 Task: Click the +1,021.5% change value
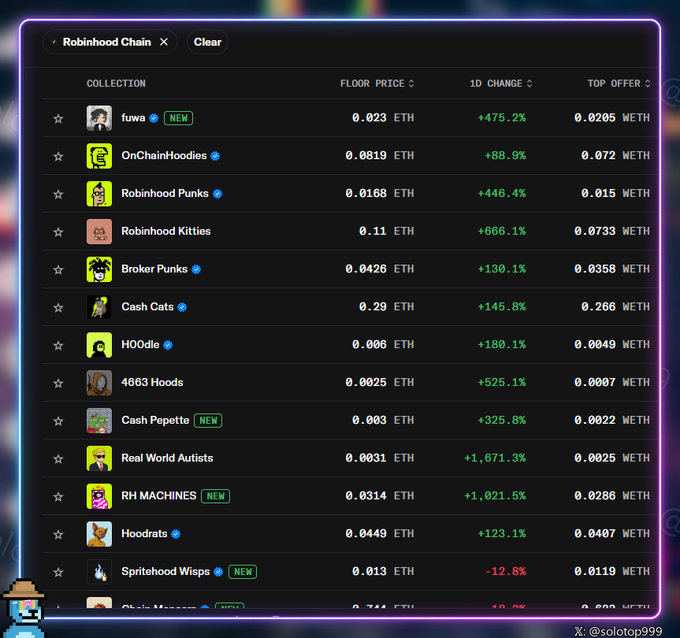495,496
